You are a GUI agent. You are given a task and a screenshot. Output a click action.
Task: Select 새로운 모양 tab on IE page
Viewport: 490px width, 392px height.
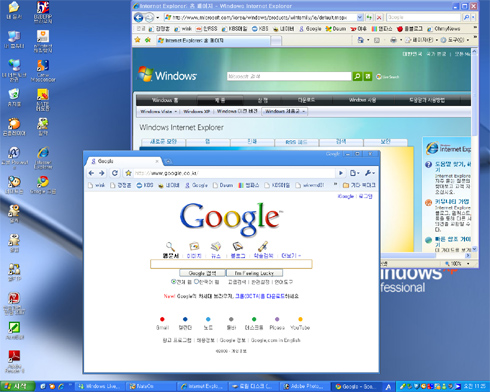point(163,142)
